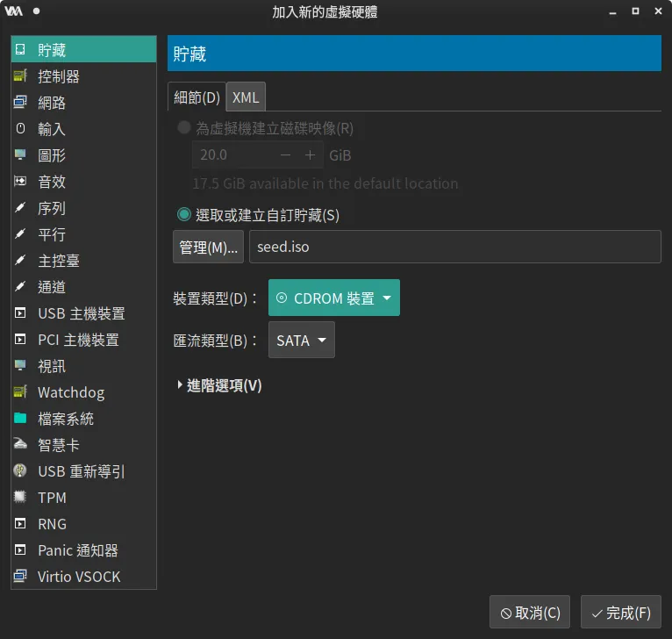
Task: Select the 網路 network icon
Action: [20, 103]
